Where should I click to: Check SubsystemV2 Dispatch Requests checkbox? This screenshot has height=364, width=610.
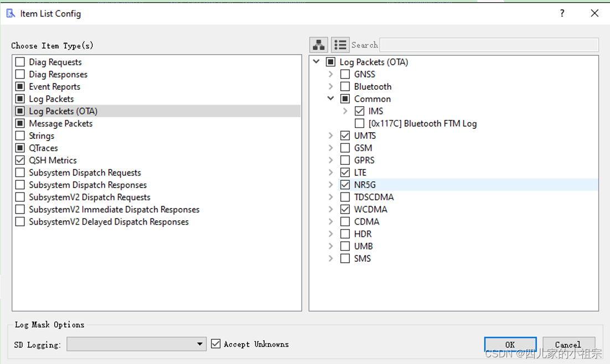click(x=20, y=197)
